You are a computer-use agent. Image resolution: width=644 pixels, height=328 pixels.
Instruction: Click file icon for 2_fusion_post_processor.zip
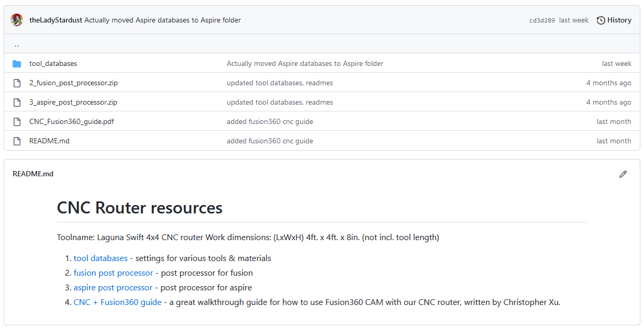[x=17, y=83]
